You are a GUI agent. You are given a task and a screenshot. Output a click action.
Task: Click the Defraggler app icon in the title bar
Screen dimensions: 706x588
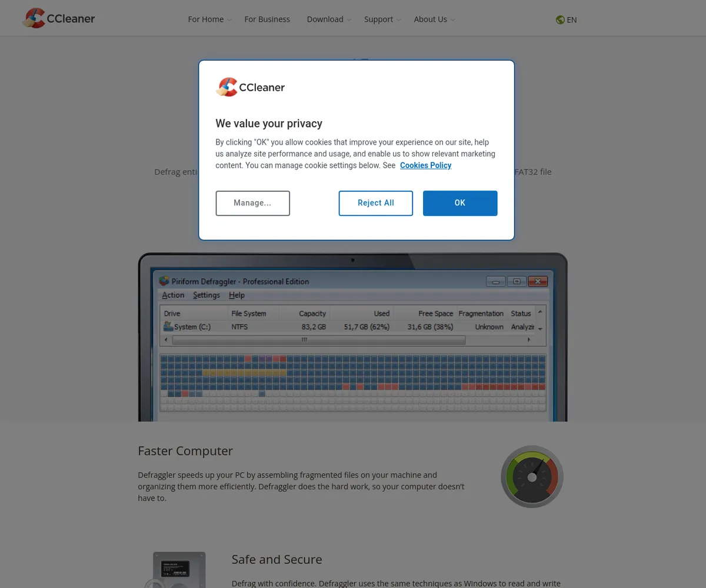coord(164,281)
